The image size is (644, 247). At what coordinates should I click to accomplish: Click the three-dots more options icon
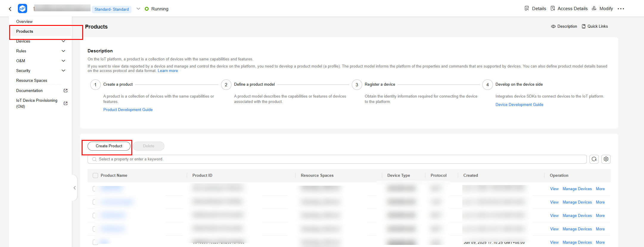621,9
